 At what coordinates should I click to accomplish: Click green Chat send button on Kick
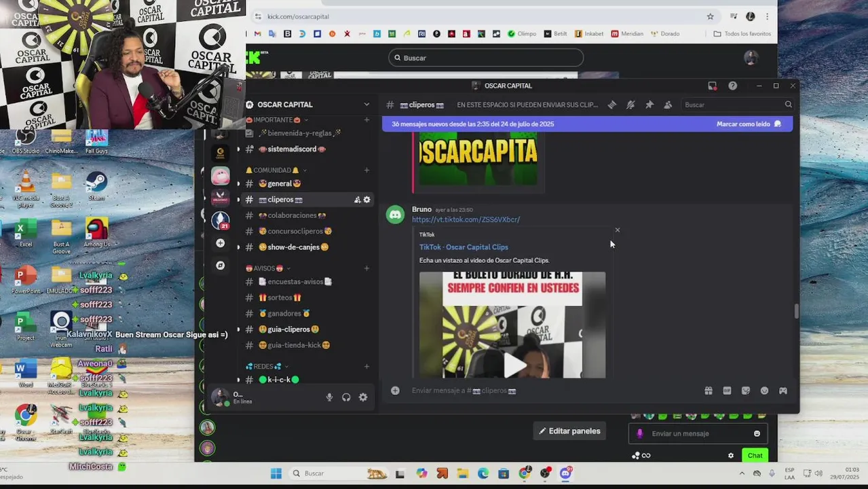pyautogui.click(x=755, y=456)
